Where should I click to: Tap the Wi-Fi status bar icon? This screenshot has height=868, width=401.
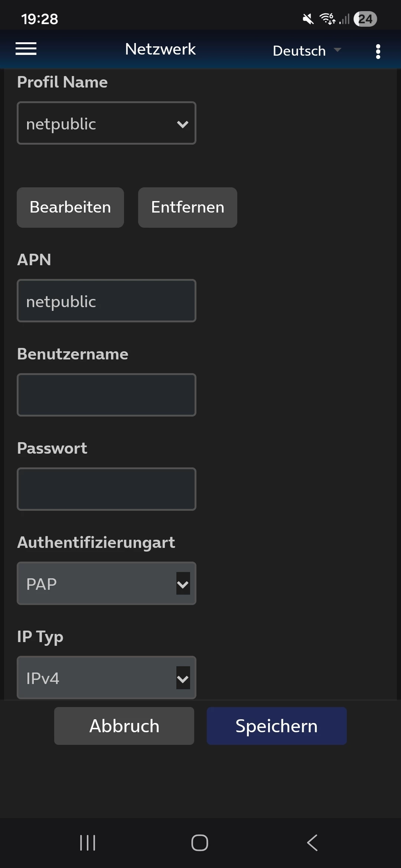coord(327,19)
